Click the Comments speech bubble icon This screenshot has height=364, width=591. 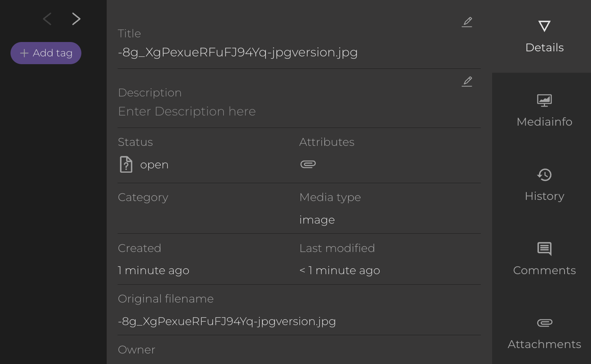pyautogui.click(x=544, y=249)
